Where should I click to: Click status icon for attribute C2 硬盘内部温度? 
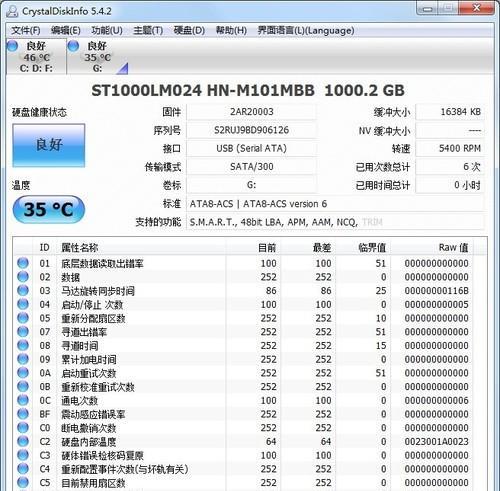(x=23, y=441)
